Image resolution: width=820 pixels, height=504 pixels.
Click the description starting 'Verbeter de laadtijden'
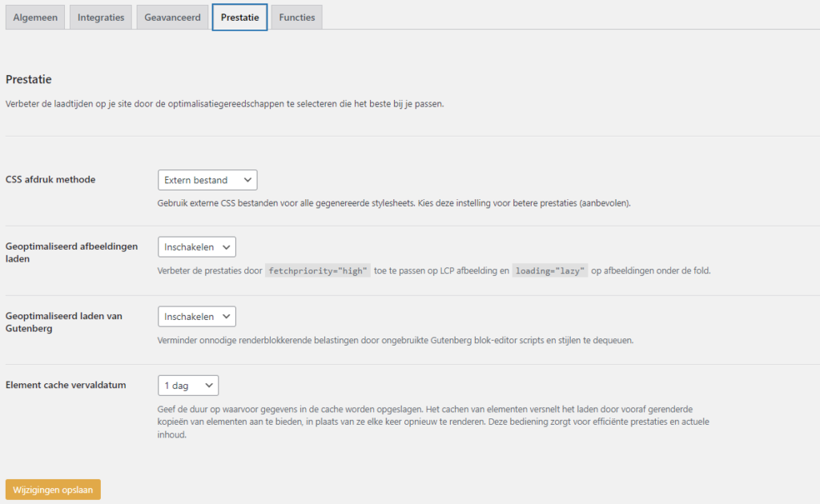click(x=225, y=104)
